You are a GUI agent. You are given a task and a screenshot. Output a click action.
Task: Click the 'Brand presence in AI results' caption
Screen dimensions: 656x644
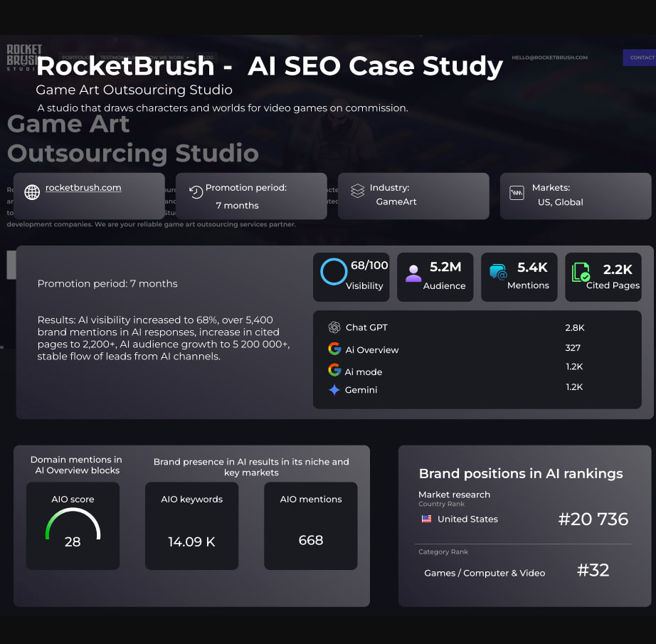coord(251,467)
